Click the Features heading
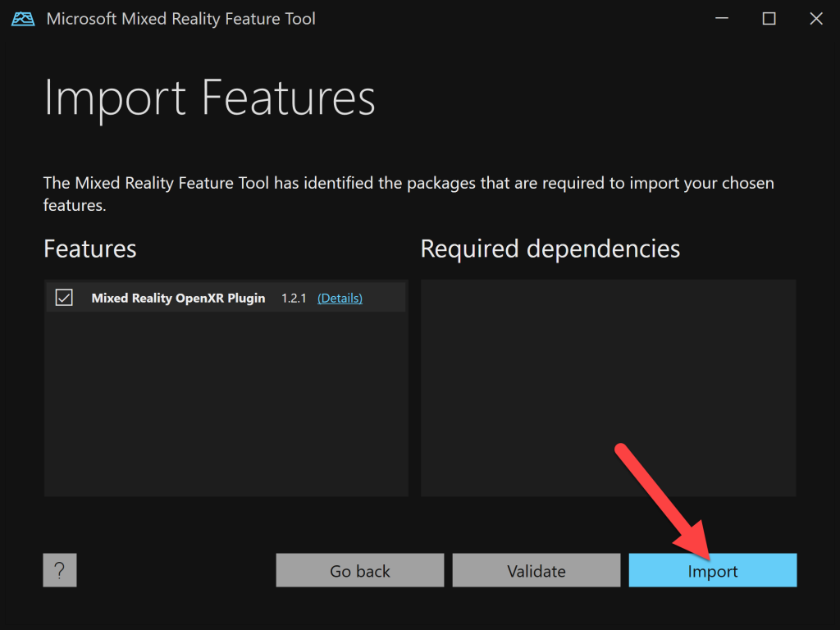 pos(90,249)
